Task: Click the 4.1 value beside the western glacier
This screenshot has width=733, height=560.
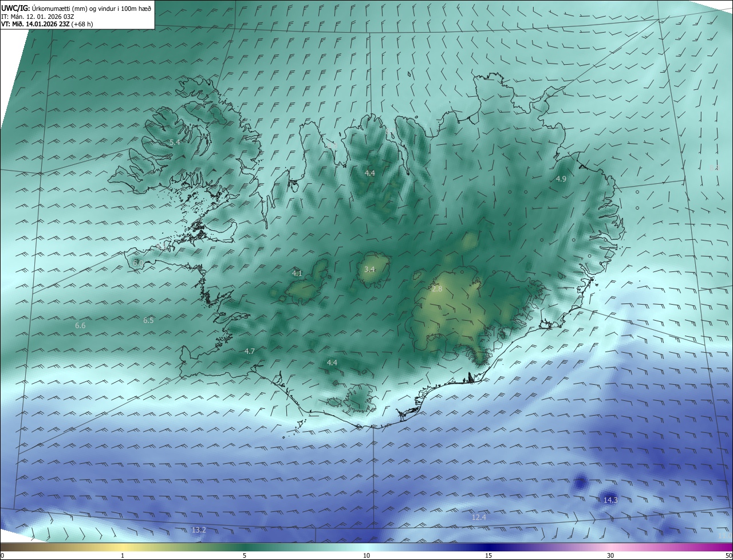Action: [297, 274]
